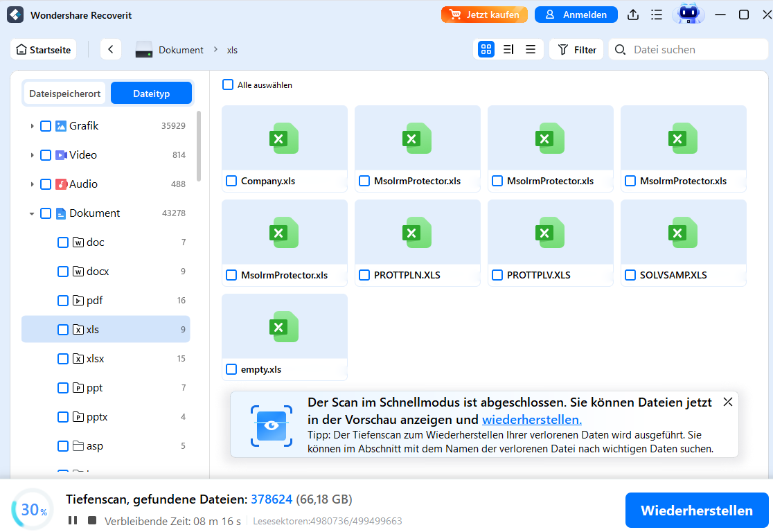Stop the deep scan
The image size is (773, 532).
91,520
